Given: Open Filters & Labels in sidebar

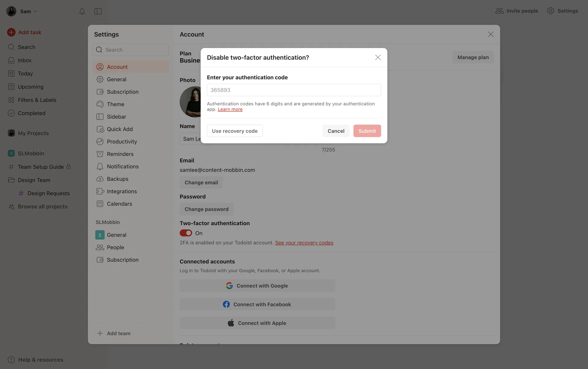Looking at the screenshot, I should coord(37,100).
